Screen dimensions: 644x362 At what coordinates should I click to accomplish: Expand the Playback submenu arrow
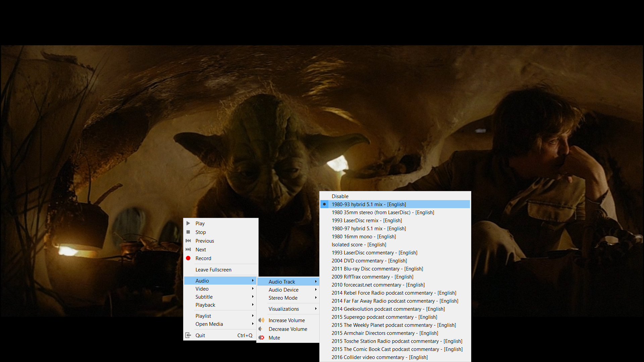[x=253, y=305]
